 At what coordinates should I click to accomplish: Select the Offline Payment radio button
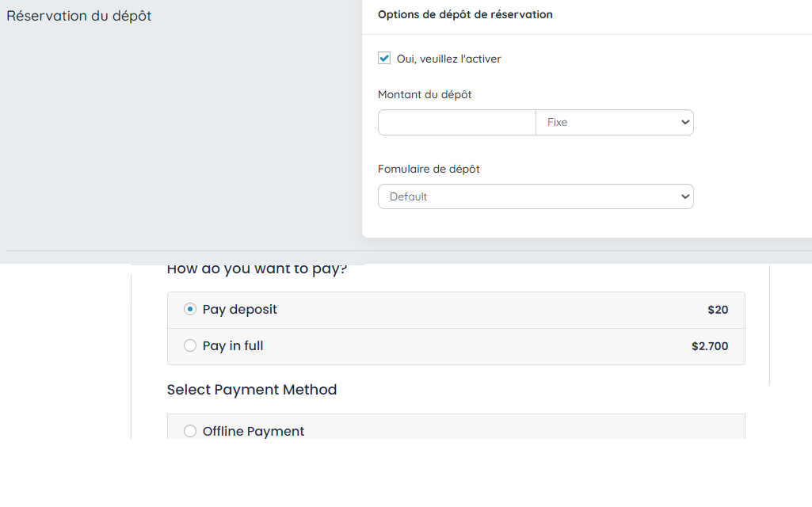[190, 431]
